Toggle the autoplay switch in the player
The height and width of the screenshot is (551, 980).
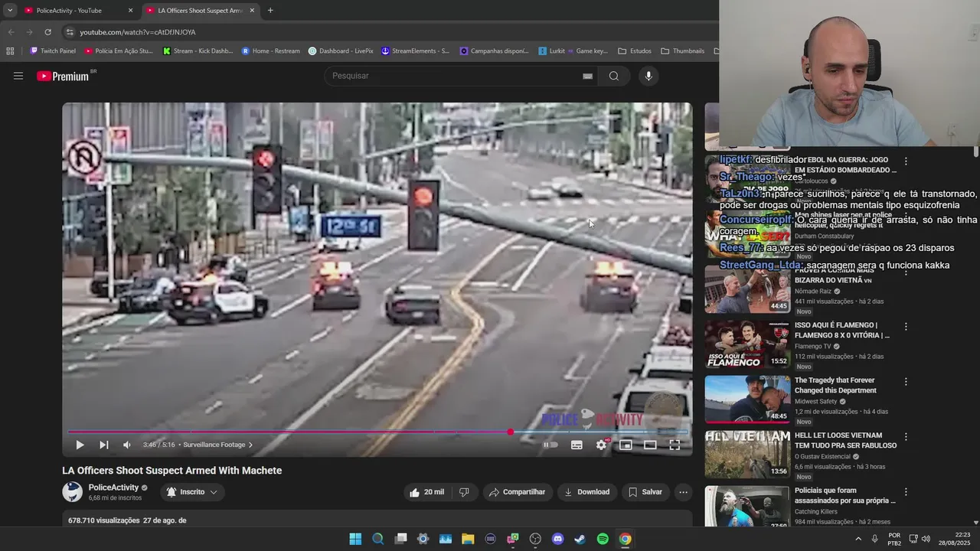[x=550, y=445]
